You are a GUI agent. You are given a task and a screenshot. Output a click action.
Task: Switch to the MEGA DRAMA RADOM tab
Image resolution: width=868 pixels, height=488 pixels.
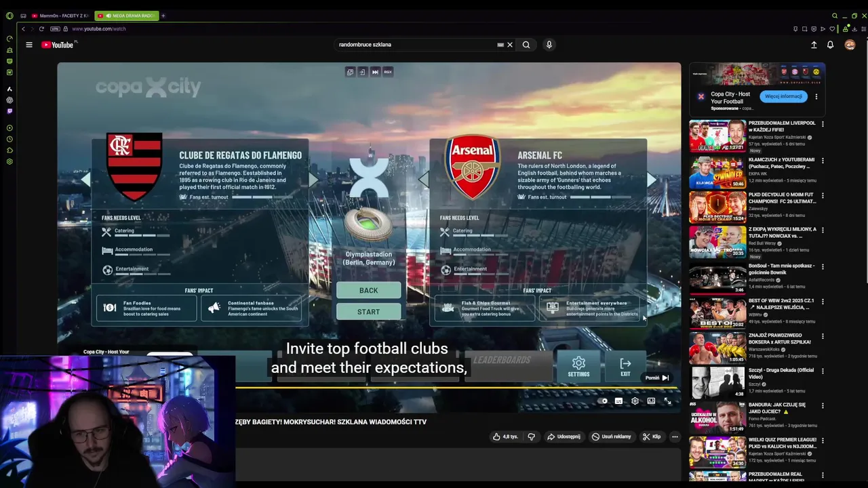[x=126, y=16]
